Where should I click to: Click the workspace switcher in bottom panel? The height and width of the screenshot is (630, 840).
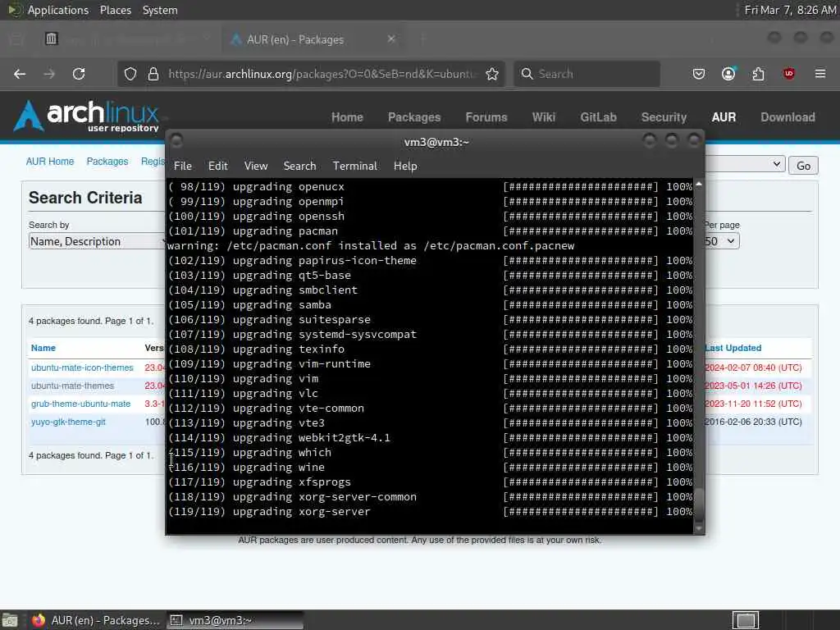click(x=746, y=620)
